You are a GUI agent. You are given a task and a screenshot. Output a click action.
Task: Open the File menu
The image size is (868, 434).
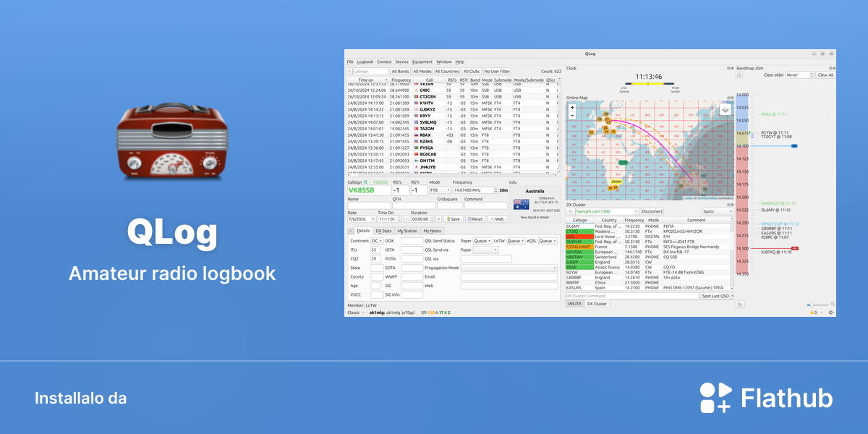[x=350, y=62]
